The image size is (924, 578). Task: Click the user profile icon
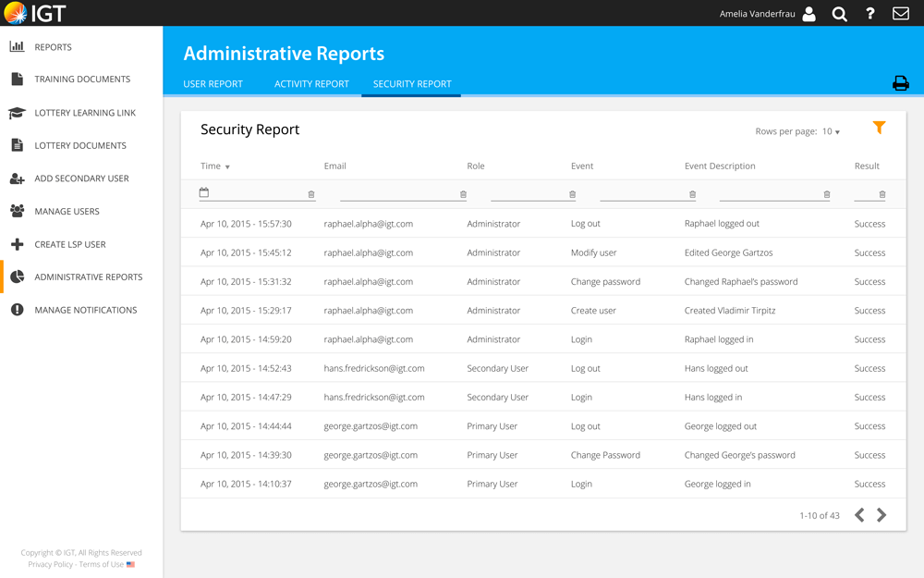tap(808, 14)
